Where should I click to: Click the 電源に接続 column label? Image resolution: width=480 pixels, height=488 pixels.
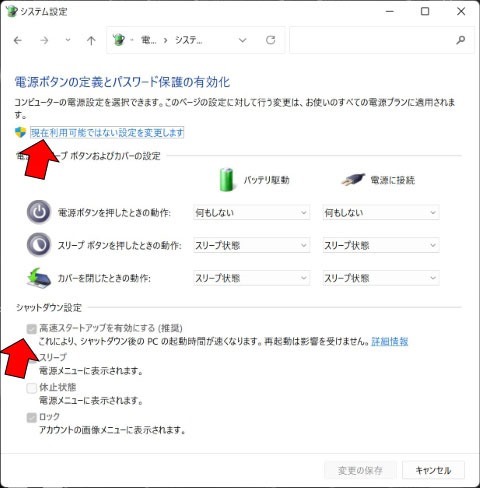393,180
